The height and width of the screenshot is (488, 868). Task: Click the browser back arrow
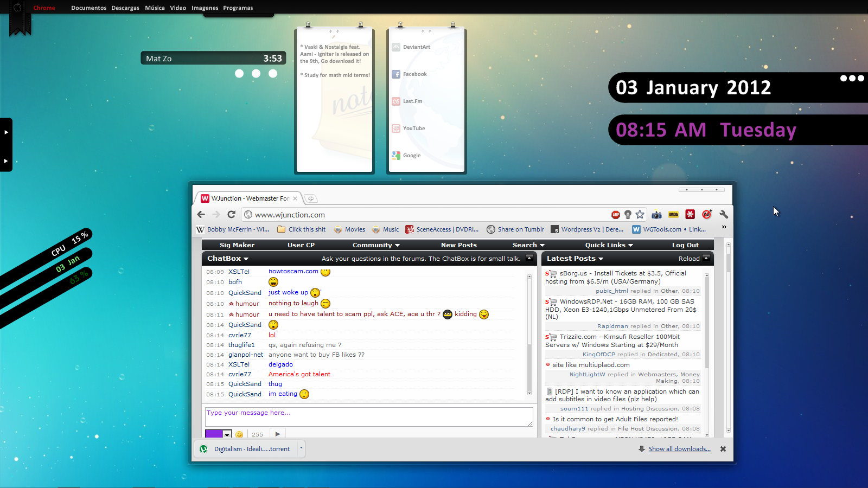click(201, 215)
